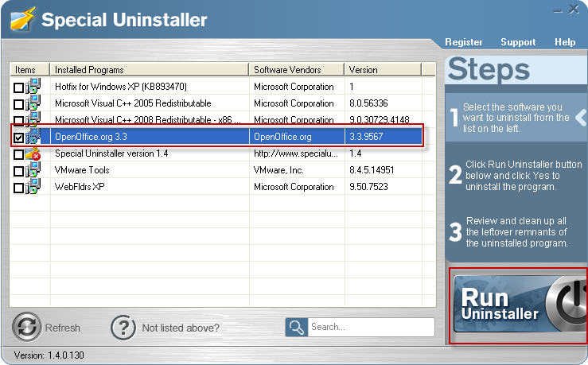The width and height of the screenshot is (588, 365).
Task: Click the Refresh circular arrows icon
Action: point(26,326)
